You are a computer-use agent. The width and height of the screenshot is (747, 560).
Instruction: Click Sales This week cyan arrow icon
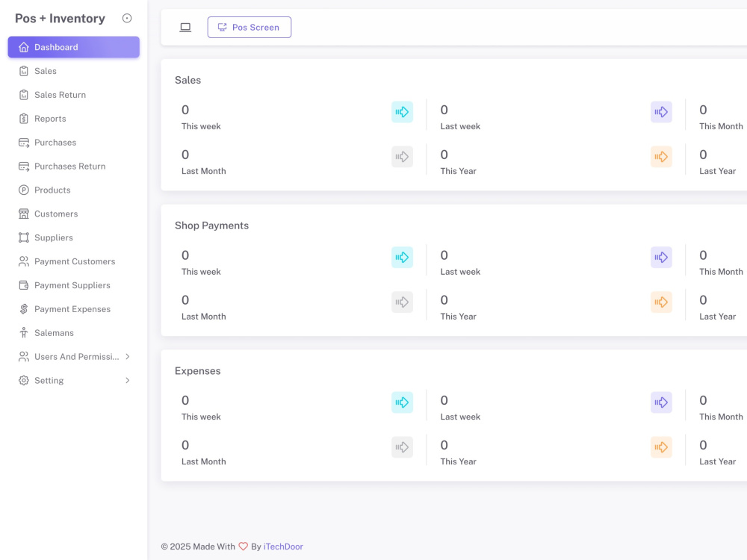(402, 112)
